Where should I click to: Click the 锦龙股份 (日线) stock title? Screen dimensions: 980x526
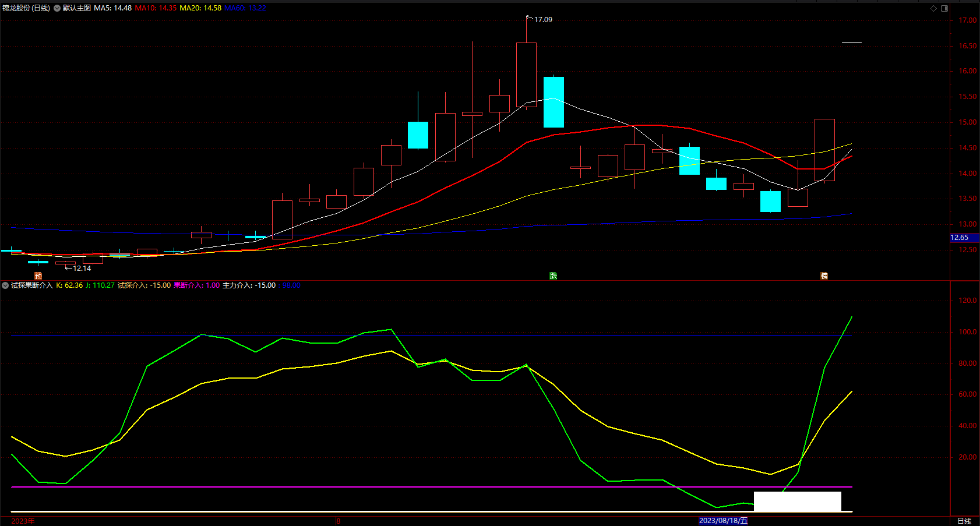click(x=26, y=8)
